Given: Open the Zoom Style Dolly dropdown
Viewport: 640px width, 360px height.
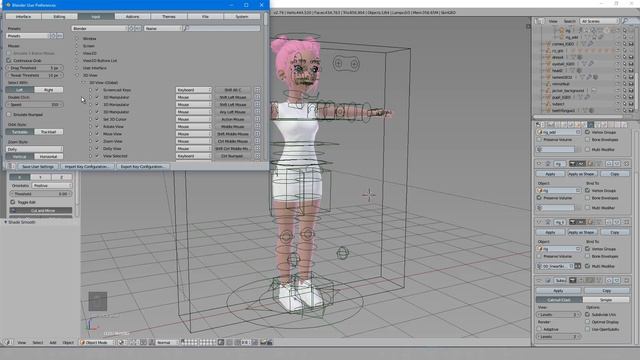Looking at the screenshot, I should (35, 149).
